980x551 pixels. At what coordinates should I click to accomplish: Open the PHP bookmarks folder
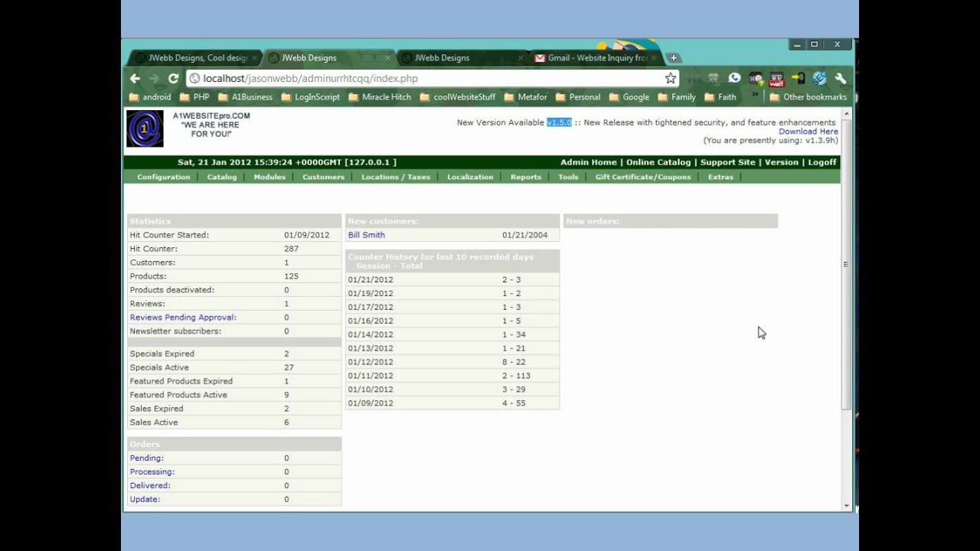pyautogui.click(x=194, y=97)
